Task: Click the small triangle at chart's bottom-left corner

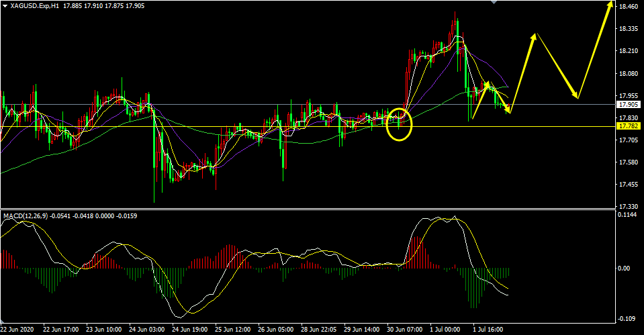Action: tap(3, 321)
